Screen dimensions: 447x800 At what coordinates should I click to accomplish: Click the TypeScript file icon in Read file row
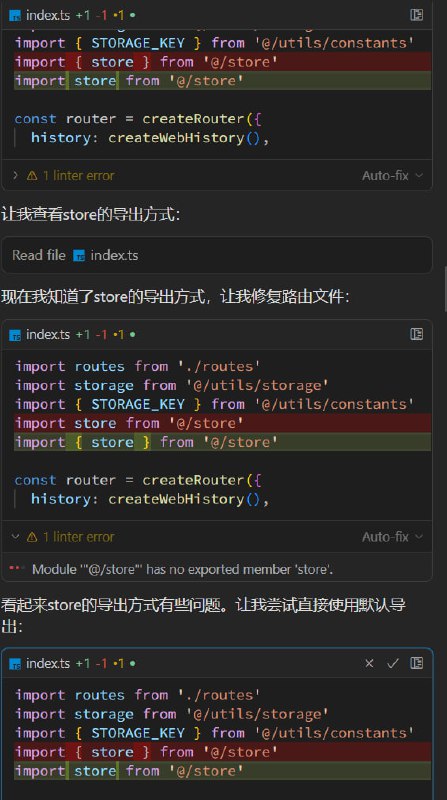click(79, 256)
